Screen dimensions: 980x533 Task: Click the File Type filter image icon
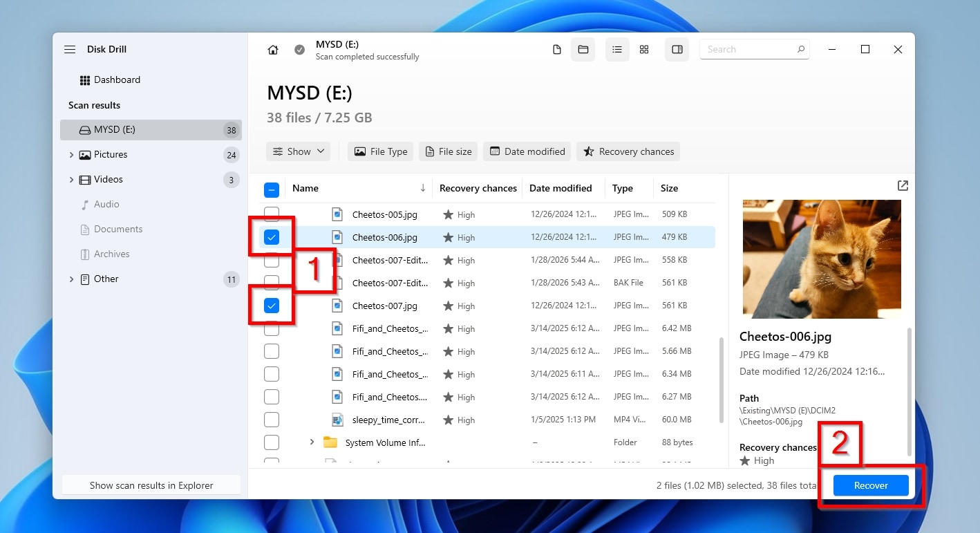click(x=359, y=151)
